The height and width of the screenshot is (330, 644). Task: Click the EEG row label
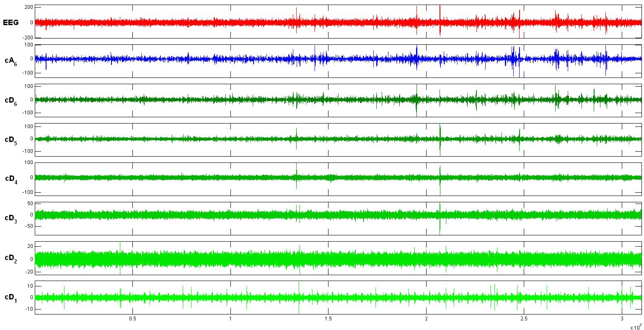click(x=11, y=23)
